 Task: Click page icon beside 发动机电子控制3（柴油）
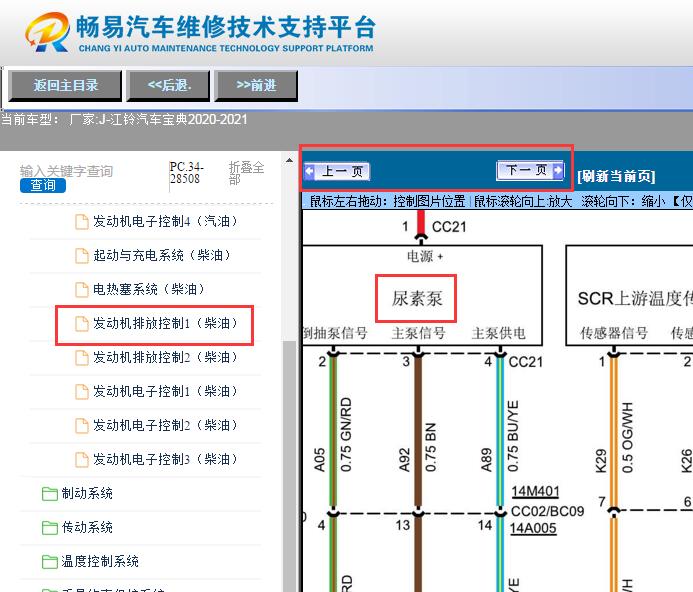coord(82,460)
